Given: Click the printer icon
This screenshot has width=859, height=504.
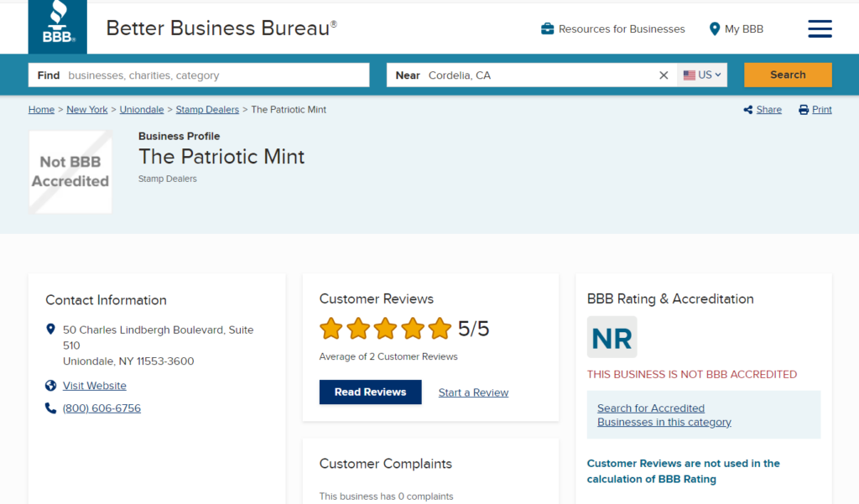Looking at the screenshot, I should (x=804, y=110).
